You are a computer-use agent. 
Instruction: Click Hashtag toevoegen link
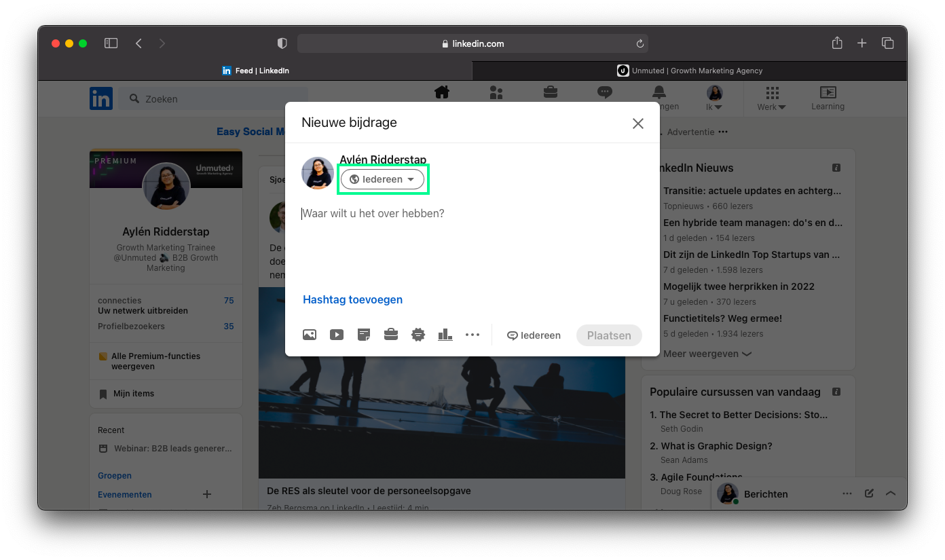[352, 299]
